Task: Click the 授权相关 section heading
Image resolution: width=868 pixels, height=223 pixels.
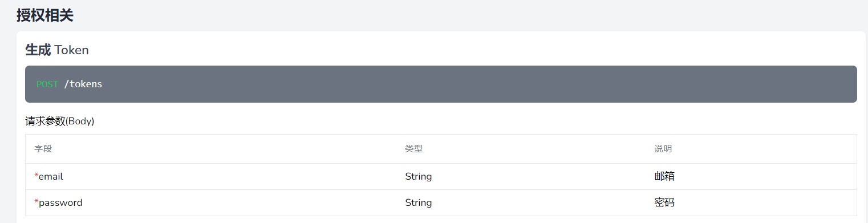Action: point(45,15)
